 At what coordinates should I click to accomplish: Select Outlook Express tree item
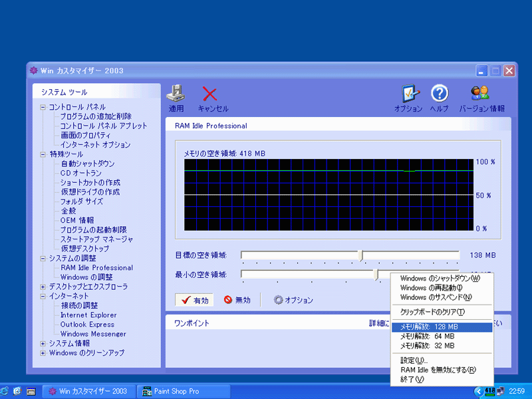coord(88,325)
